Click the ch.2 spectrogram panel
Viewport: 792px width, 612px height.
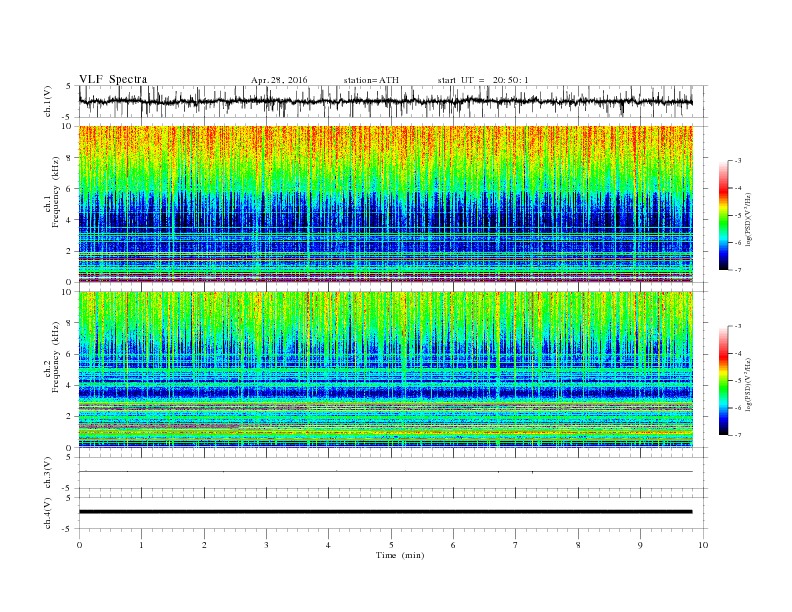[385, 370]
